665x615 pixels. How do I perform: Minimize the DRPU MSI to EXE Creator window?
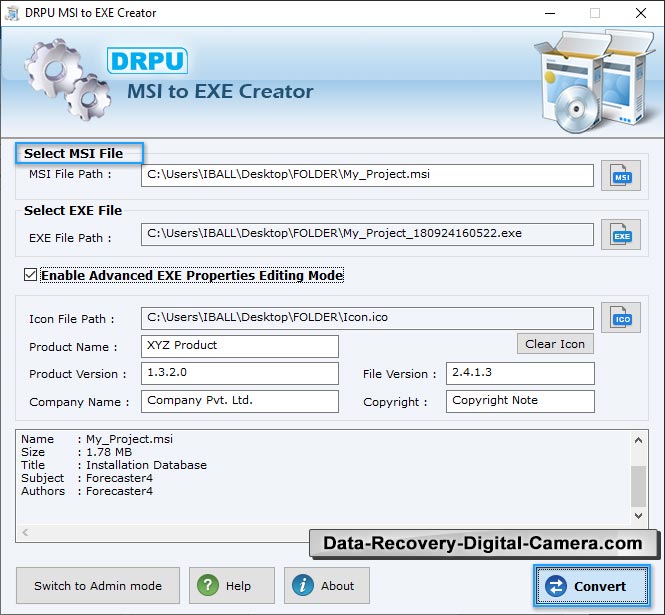click(x=550, y=13)
